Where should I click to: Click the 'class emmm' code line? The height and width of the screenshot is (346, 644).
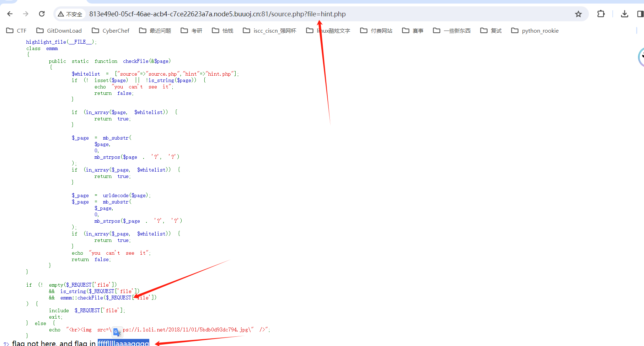pyautogui.click(x=42, y=48)
